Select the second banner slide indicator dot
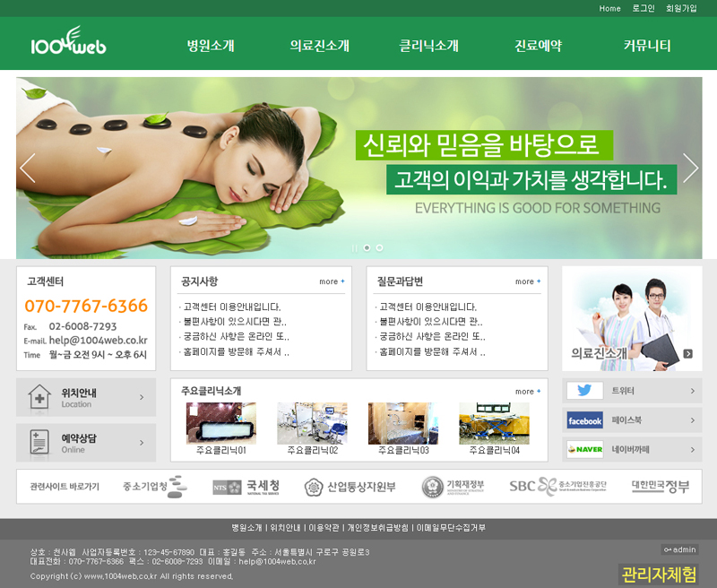This screenshot has height=588, width=717. (367, 247)
